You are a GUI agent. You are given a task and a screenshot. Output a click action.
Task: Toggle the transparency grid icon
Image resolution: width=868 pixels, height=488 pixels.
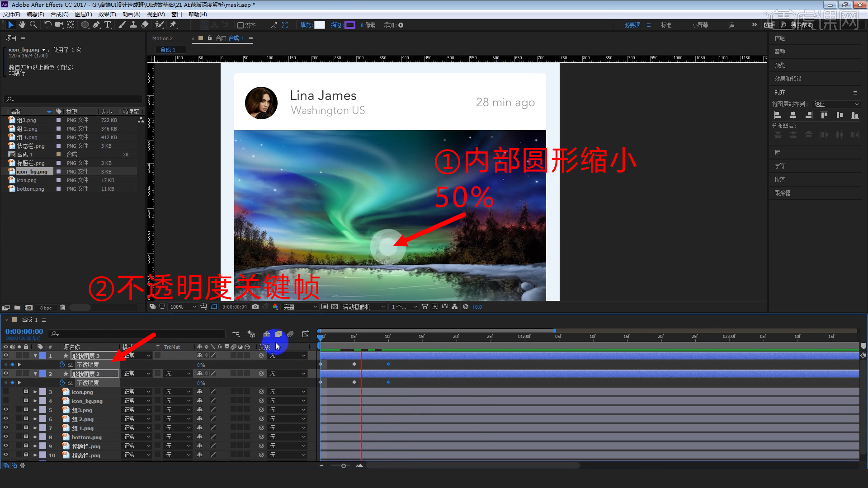click(335, 307)
